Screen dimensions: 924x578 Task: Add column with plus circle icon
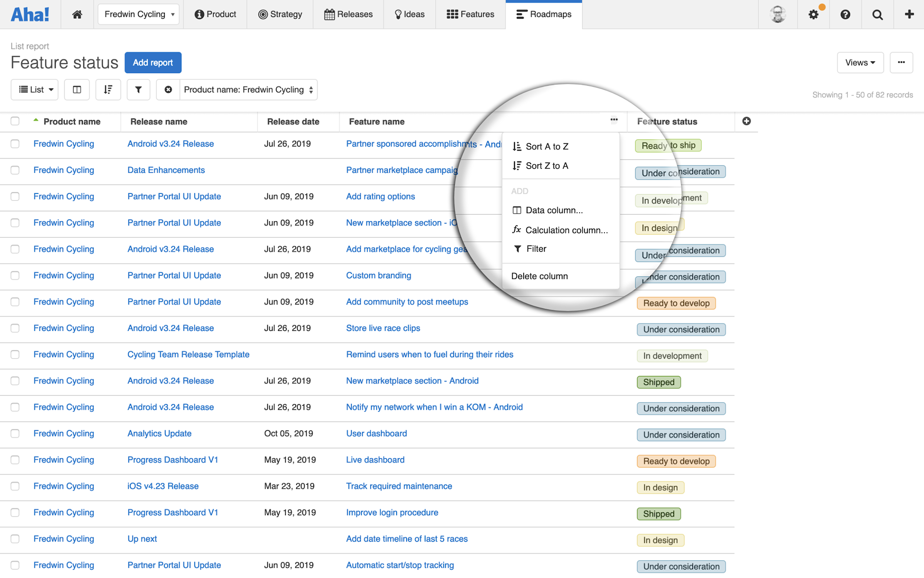[746, 121]
